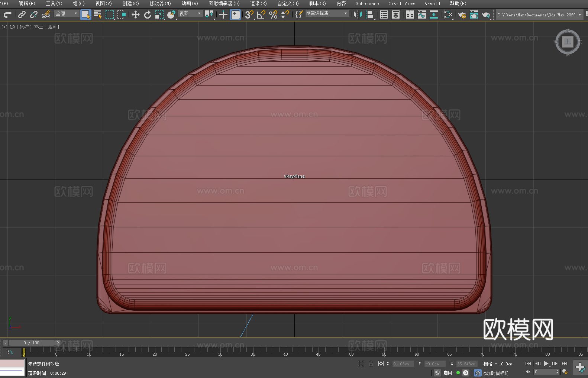The width and height of the screenshot is (588, 378).
Task: Open the 创建选择集 named selection dropdown
Action: [327, 13]
